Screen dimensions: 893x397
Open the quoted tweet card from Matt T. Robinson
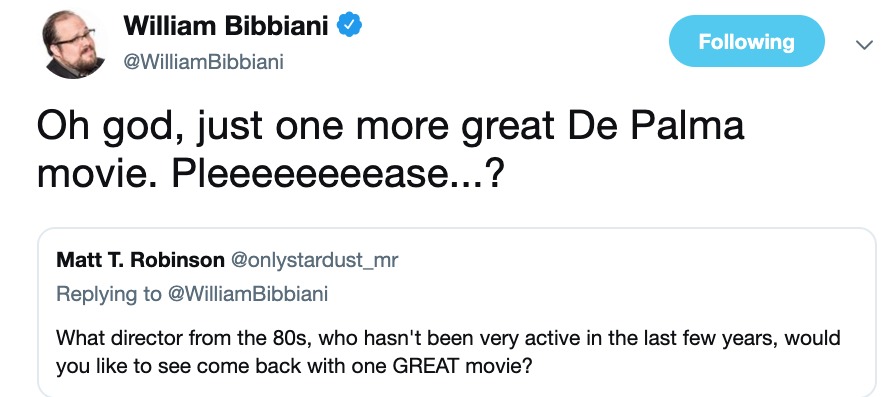tap(457, 312)
